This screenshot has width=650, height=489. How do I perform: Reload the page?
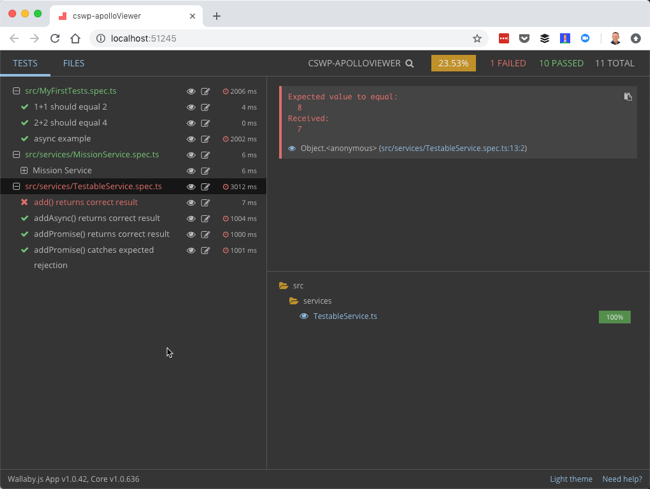click(x=55, y=39)
